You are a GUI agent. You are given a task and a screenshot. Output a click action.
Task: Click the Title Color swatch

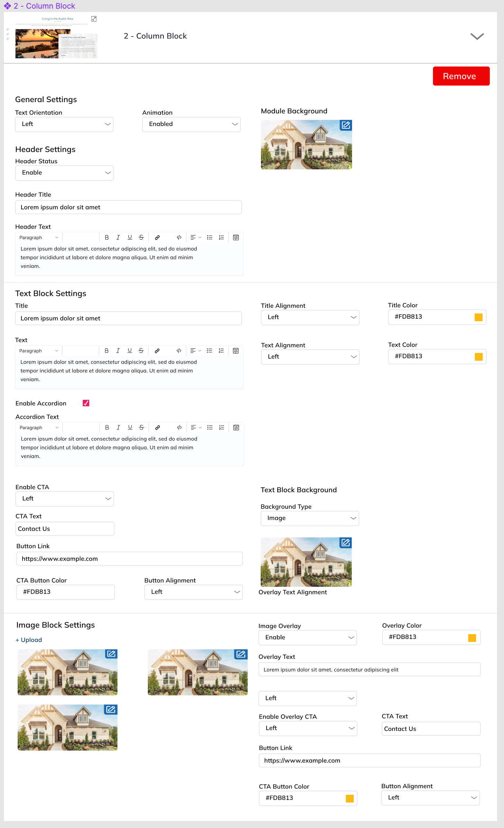tap(478, 317)
